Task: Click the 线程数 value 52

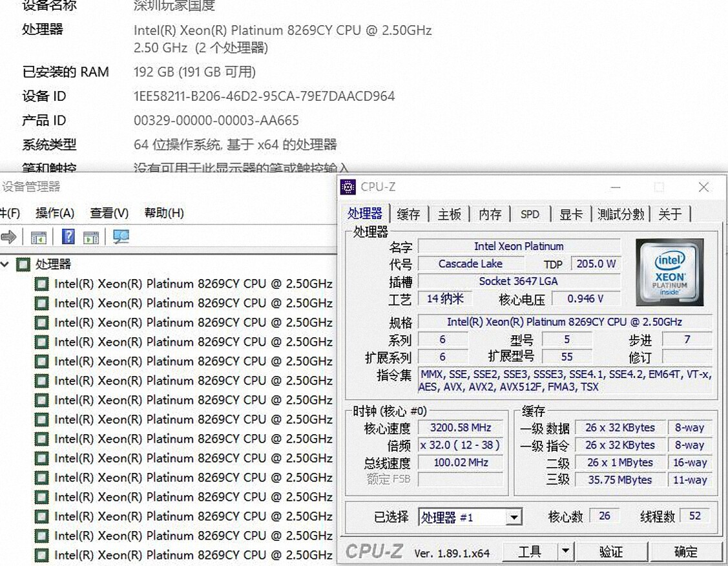Action: point(694,516)
